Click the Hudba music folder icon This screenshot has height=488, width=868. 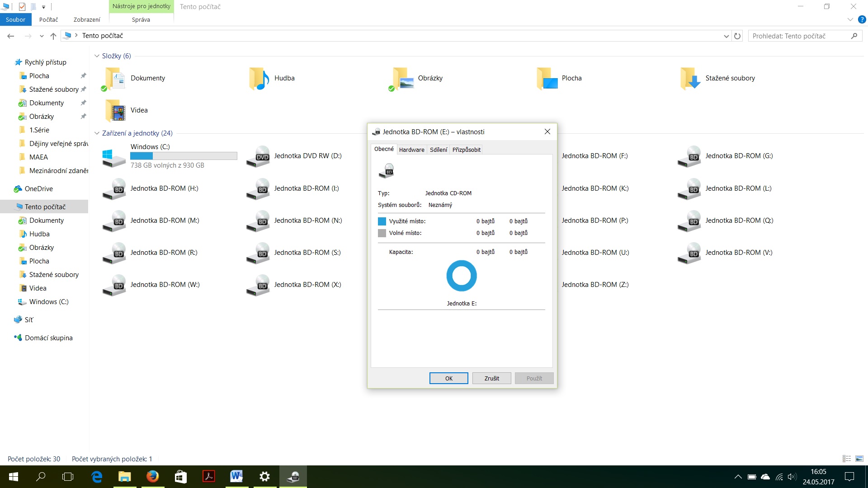259,78
